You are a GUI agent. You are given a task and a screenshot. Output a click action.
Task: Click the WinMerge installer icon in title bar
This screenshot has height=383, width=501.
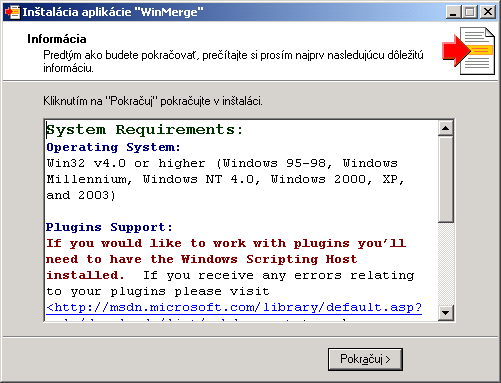[12, 12]
